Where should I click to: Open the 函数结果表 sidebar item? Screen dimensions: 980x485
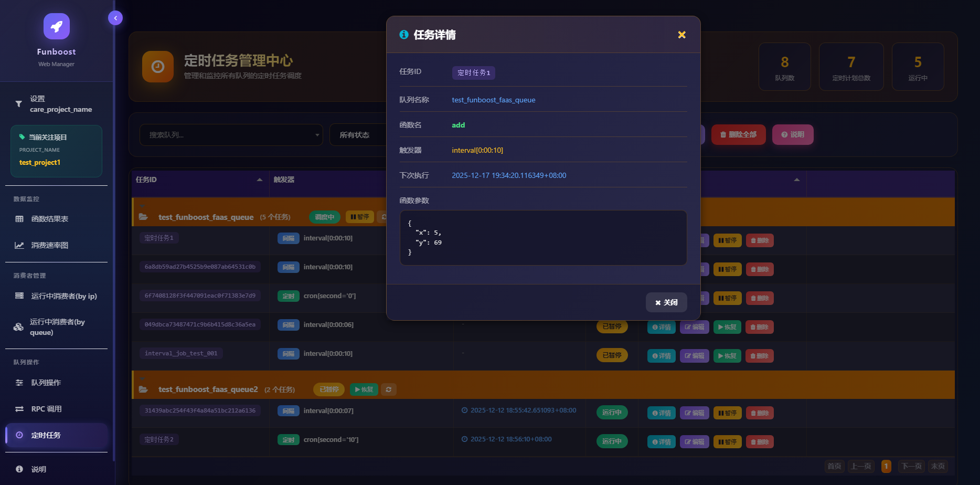coord(56,219)
